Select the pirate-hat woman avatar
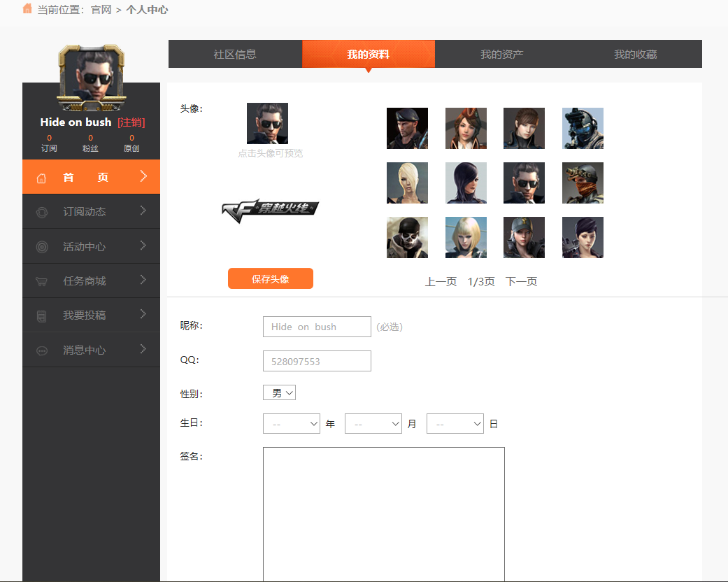This screenshot has height=582, width=728. pos(466,128)
